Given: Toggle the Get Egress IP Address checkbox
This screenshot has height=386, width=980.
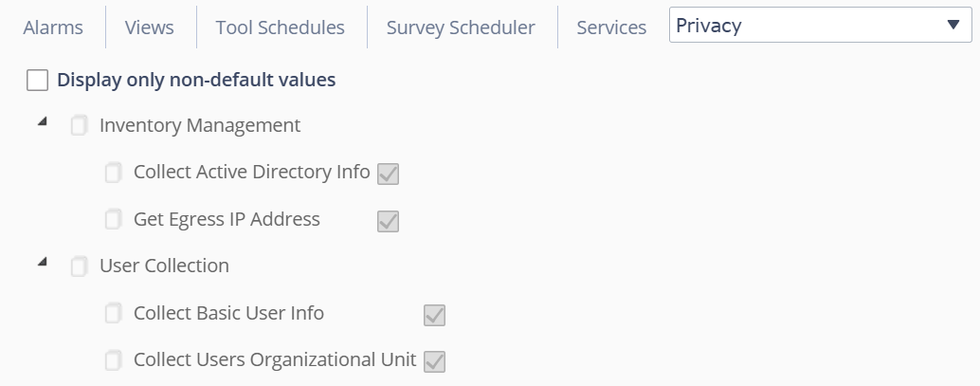Looking at the screenshot, I should (388, 221).
